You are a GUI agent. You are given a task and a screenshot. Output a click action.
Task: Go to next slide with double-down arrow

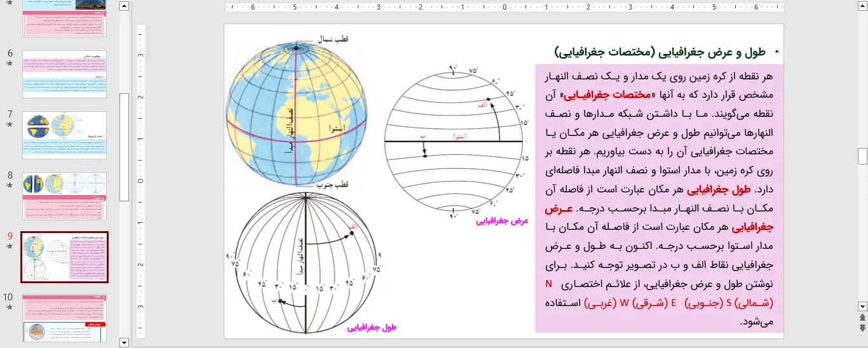click(862, 328)
